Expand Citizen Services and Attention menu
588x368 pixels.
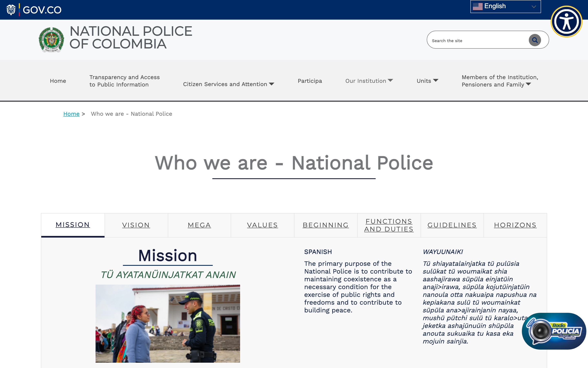click(228, 84)
